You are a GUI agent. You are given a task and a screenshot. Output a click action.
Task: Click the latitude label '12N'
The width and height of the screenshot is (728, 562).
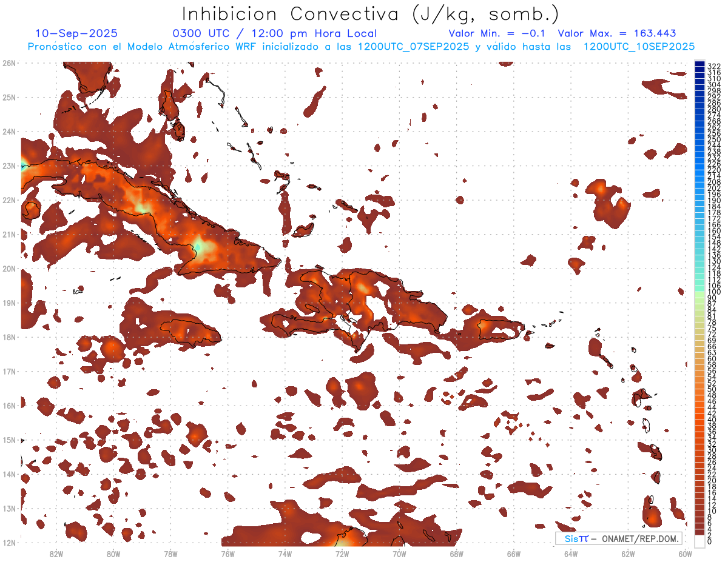9,543
